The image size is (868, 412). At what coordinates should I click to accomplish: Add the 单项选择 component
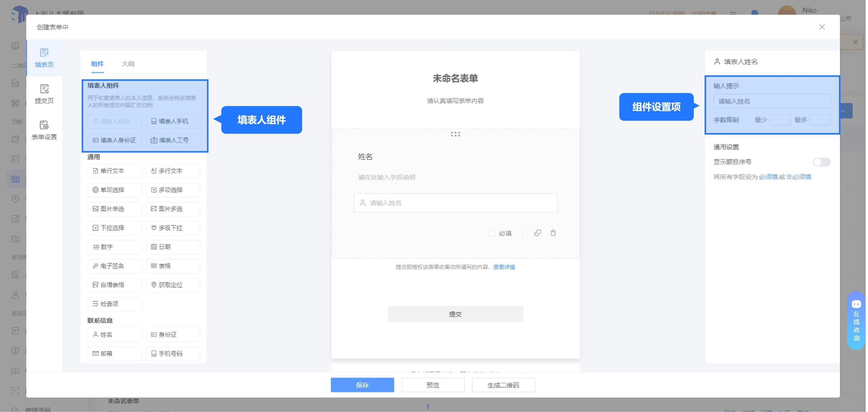click(115, 190)
